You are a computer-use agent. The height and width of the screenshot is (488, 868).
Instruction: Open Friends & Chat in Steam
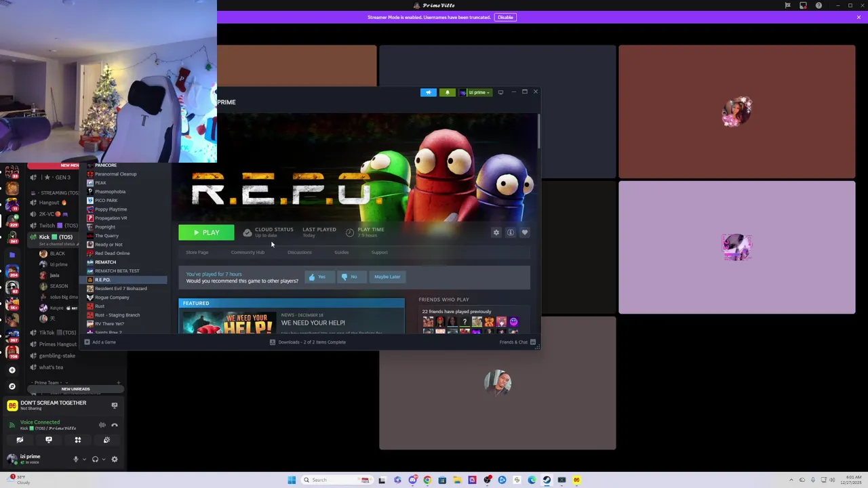pyautogui.click(x=517, y=342)
